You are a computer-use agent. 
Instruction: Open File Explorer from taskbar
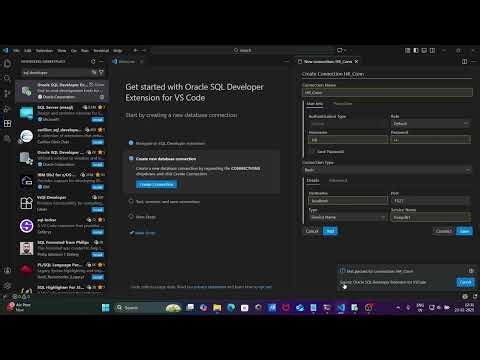click(x=217, y=307)
